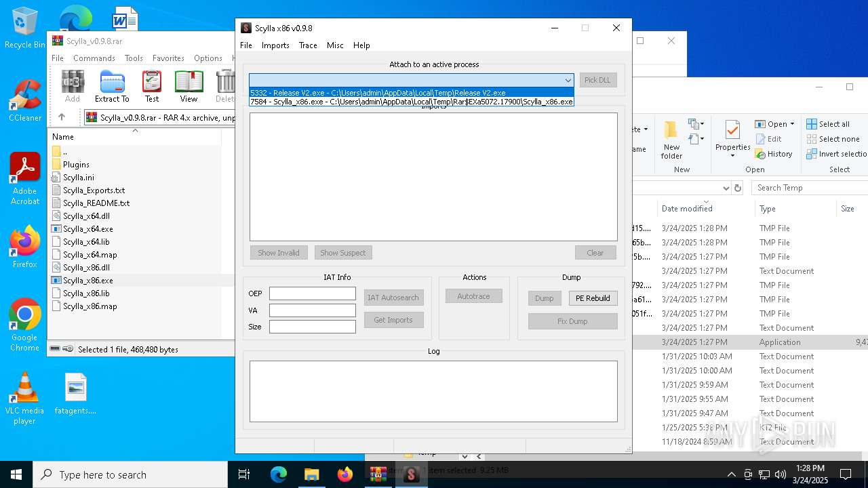Click the Get Imports button
Screen dimensions: 868x488
pos(393,320)
